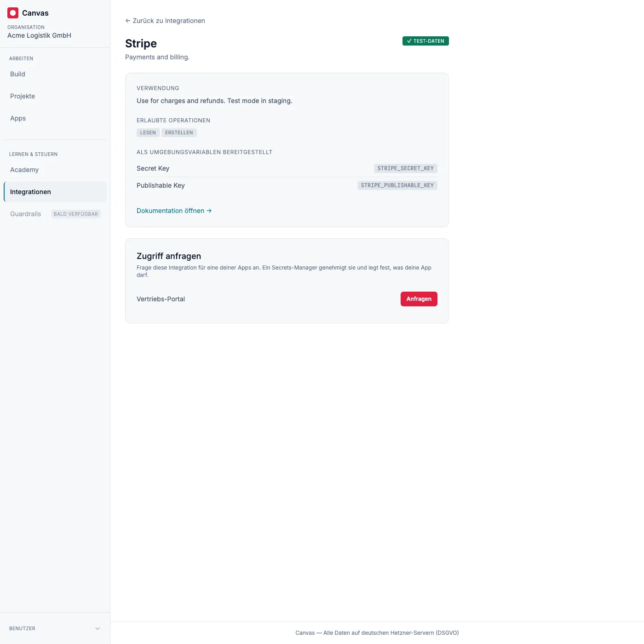This screenshot has width=644, height=644.
Task: Click the Use for charges and refunds description
Action: pos(214,101)
